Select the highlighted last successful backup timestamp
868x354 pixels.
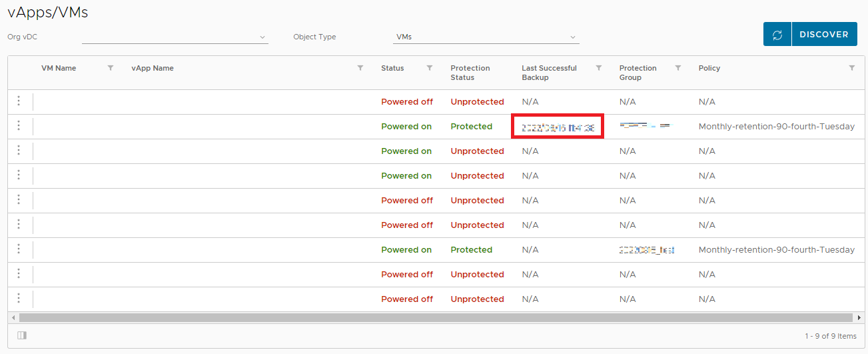click(x=558, y=127)
